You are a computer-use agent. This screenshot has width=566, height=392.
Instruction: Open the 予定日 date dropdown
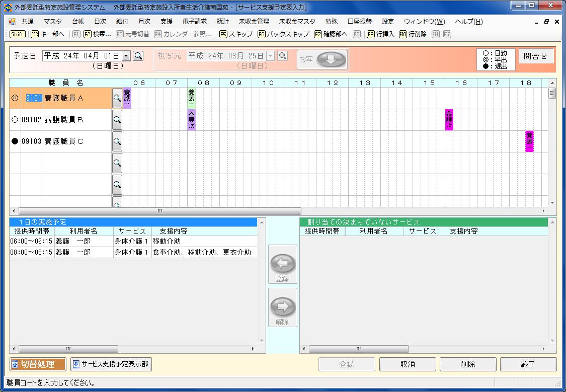126,56
